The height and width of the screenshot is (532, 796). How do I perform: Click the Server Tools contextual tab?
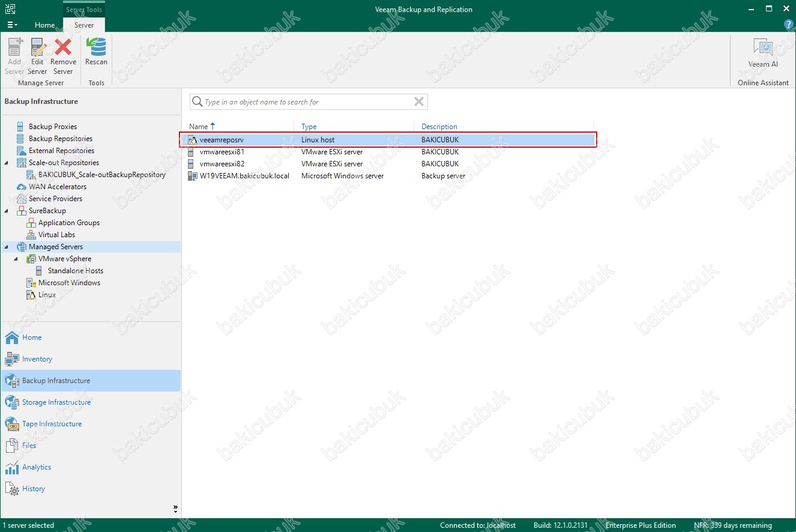[84, 10]
